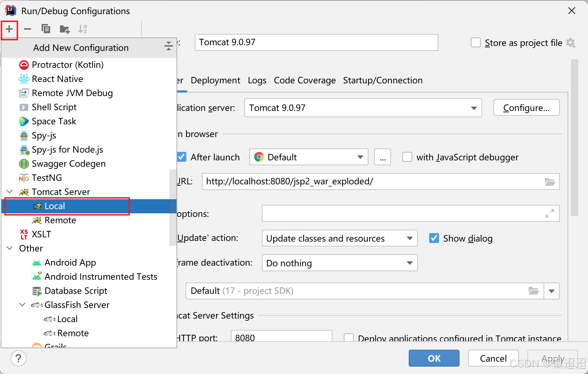Click the Sort configurations alphabetically icon
The width and height of the screenshot is (588, 374).
point(83,29)
